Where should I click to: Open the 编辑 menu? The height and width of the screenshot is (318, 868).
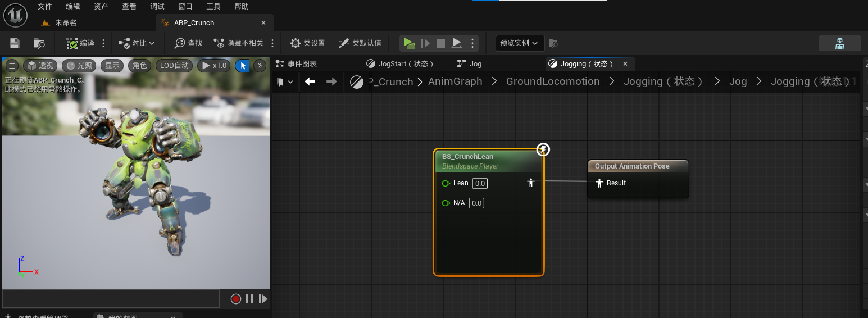pyautogui.click(x=73, y=7)
